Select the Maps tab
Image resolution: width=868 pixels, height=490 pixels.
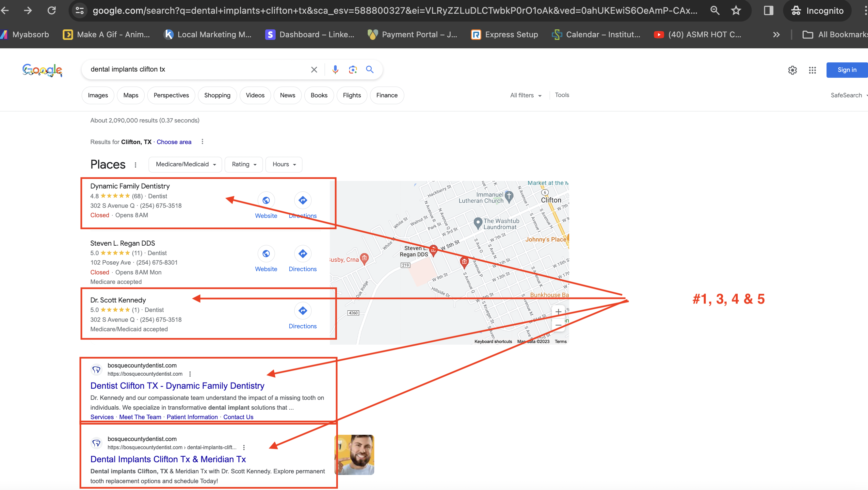click(131, 95)
